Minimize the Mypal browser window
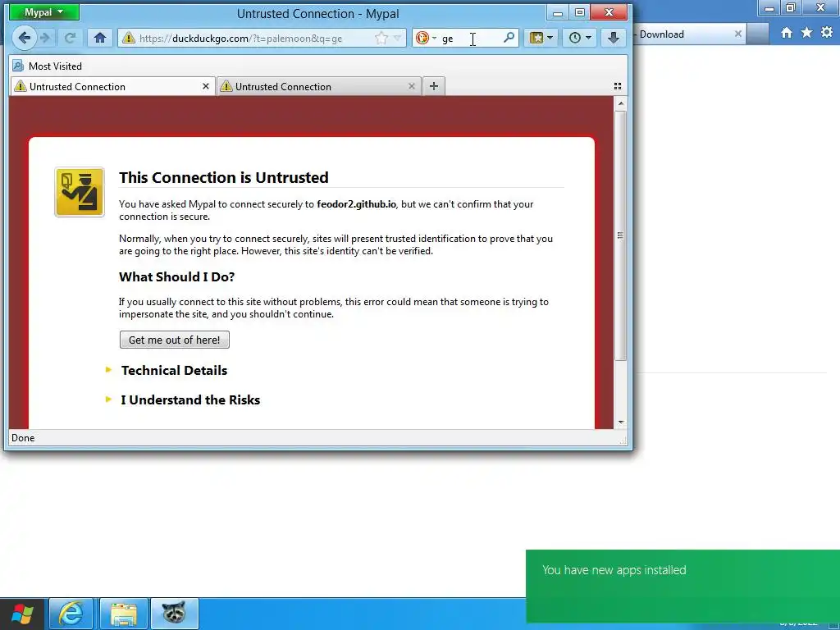 tap(558, 12)
